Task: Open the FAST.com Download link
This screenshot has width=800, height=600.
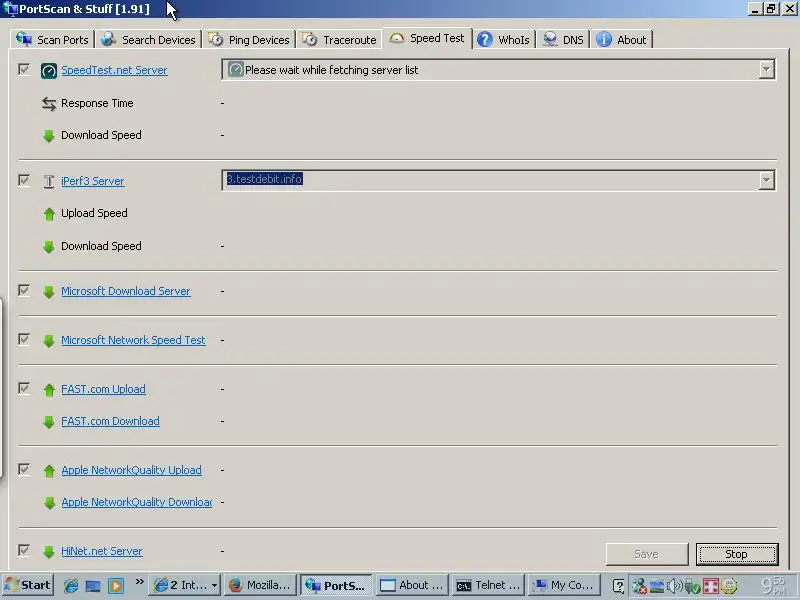Action: click(110, 421)
